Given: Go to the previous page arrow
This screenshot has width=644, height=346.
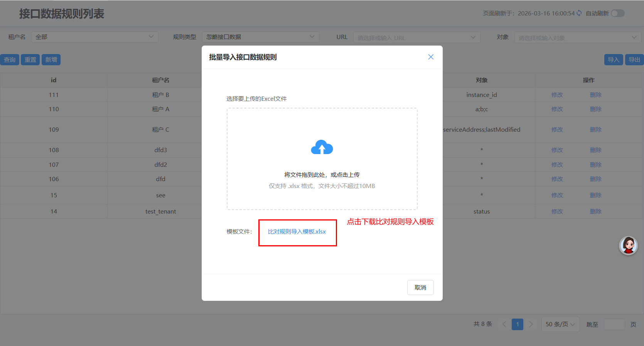Looking at the screenshot, I should tap(504, 324).
